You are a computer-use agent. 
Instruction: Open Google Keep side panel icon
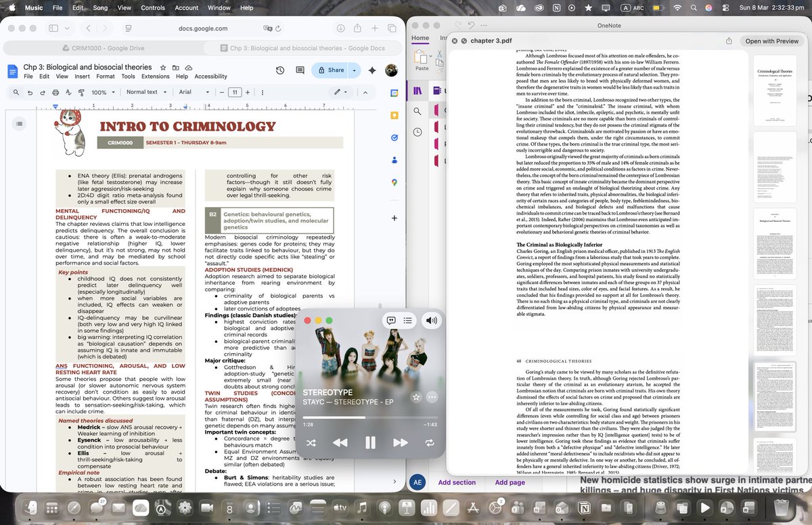coord(394,116)
